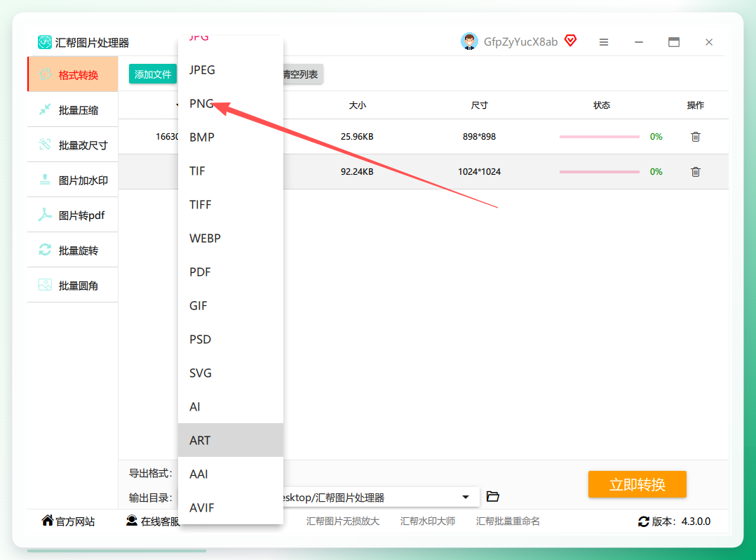This screenshot has width=756, height=560.
Task: Open the hamburger menu icon
Action: (x=604, y=42)
